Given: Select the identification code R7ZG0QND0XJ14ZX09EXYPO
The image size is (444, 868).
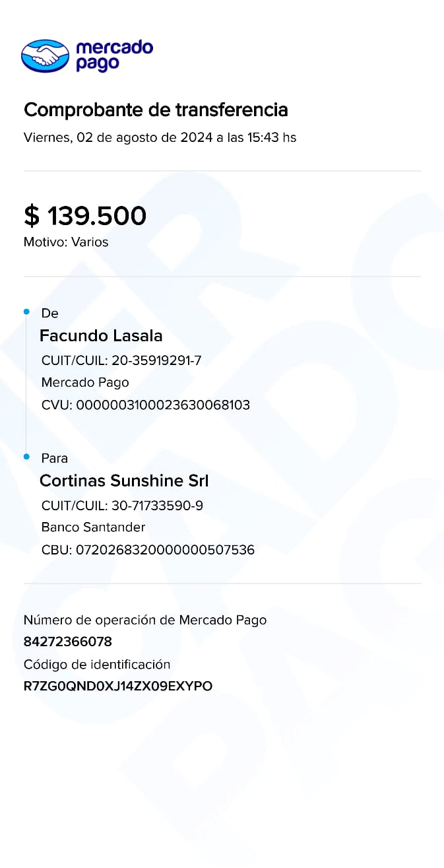Looking at the screenshot, I should coord(118,686).
